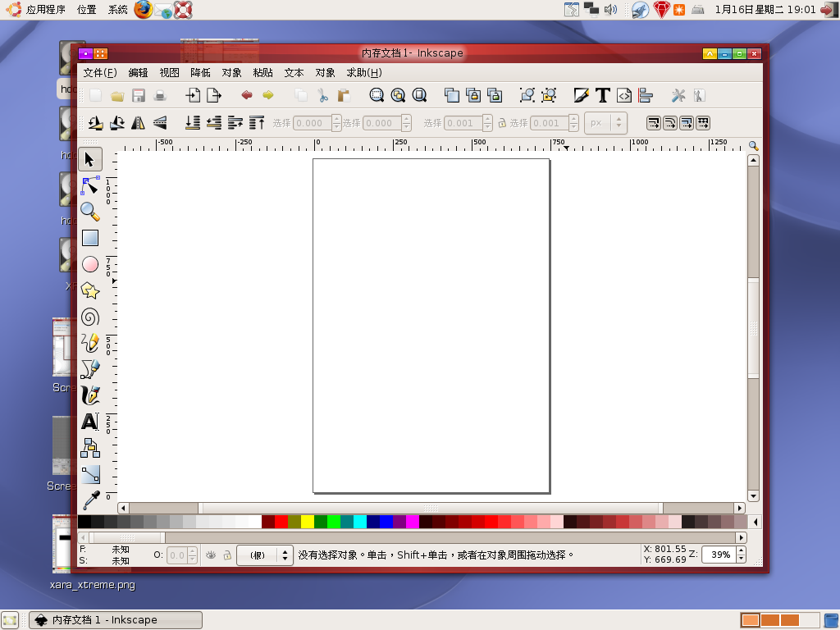Open 文件 menu
The height and width of the screenshot is (630, 840).
100,72
